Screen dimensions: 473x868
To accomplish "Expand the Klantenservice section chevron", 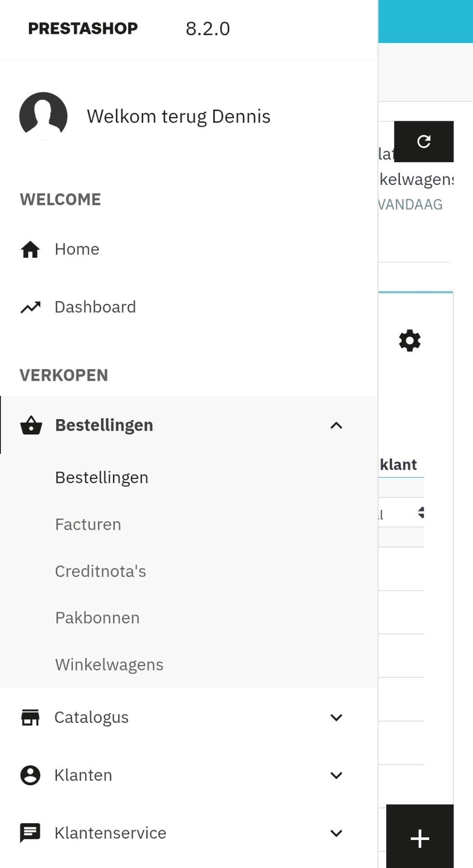I will (x=336, y=833).
